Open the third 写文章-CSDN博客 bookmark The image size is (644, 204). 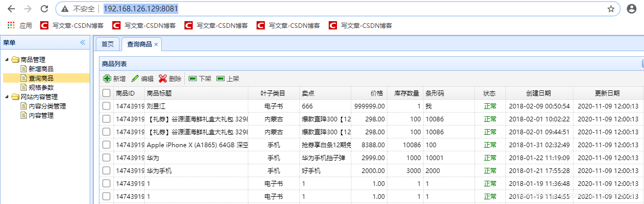(x=216, y=25)
